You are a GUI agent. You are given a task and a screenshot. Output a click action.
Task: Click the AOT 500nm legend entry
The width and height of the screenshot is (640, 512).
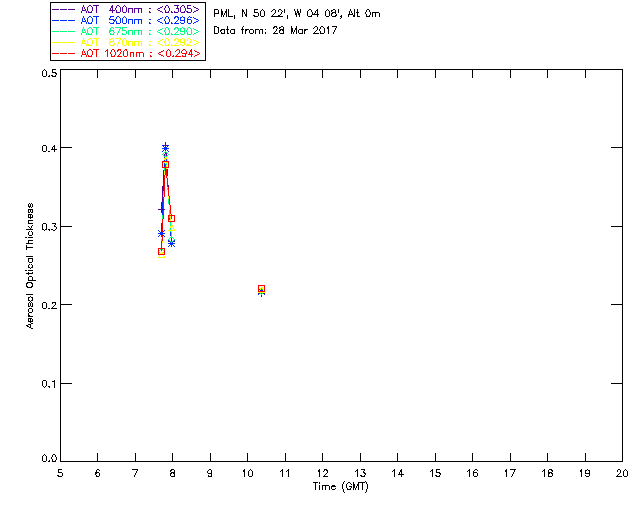[x=126, y=20]
